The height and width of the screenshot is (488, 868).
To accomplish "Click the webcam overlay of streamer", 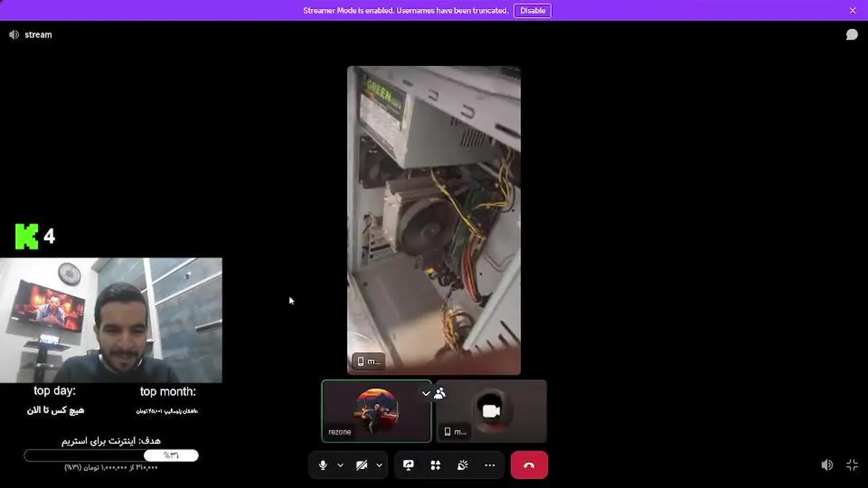I will tap(111, 320).
